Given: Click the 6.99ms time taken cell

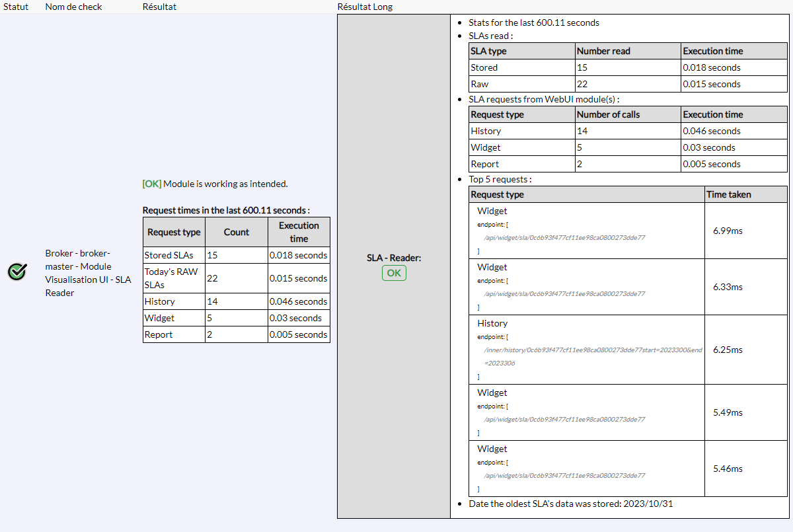Looking at the screenshot, I should [x=728, y=231].
